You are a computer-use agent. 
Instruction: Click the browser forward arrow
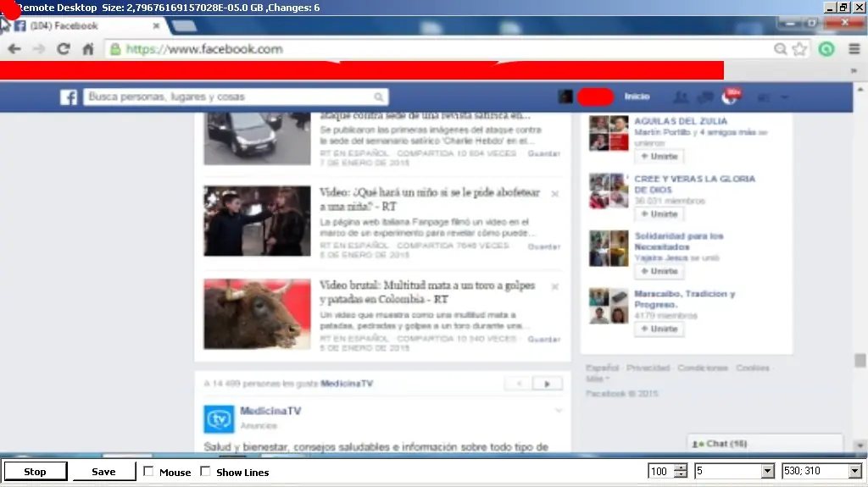pos(39,49)
